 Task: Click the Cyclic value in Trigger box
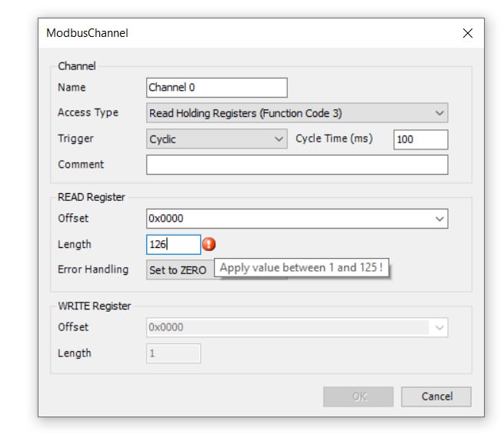coord(162,139)
